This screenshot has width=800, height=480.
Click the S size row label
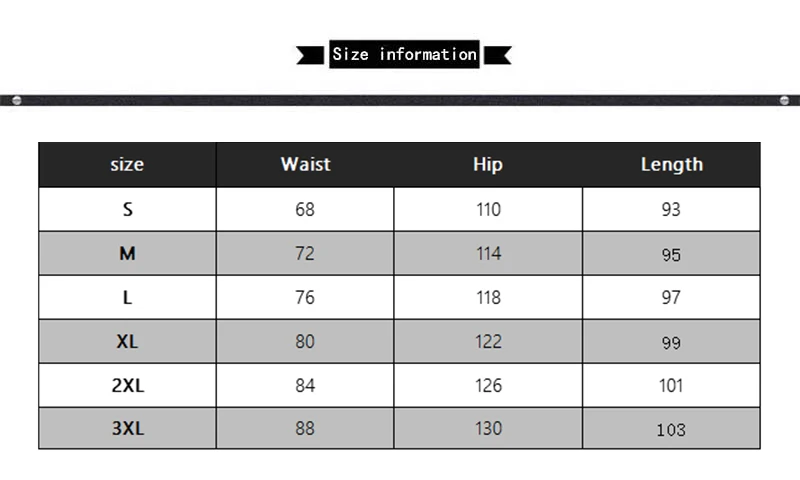128,209
